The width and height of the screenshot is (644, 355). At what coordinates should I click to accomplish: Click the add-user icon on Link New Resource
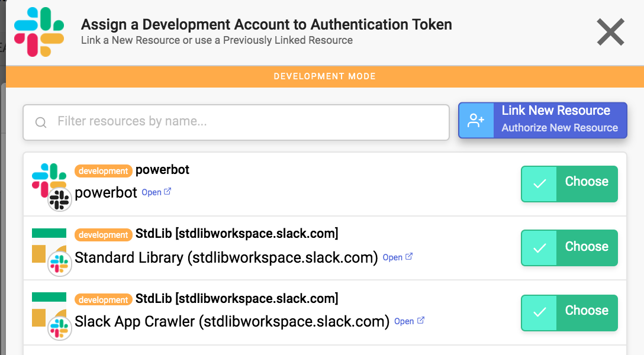tap(476, 120)
